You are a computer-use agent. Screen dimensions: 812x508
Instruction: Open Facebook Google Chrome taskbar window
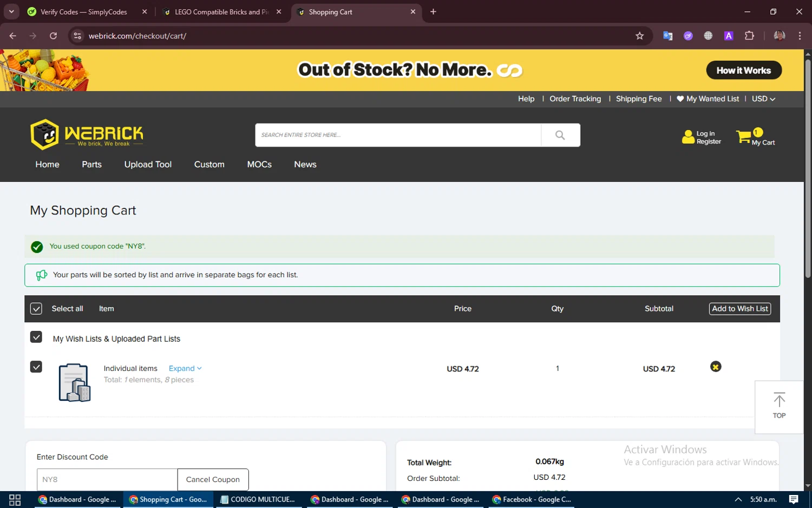pyautogui.click(x=531, y=499)
